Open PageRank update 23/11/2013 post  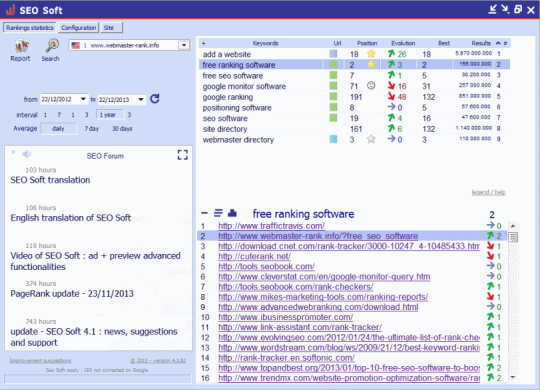pos(72,294)
